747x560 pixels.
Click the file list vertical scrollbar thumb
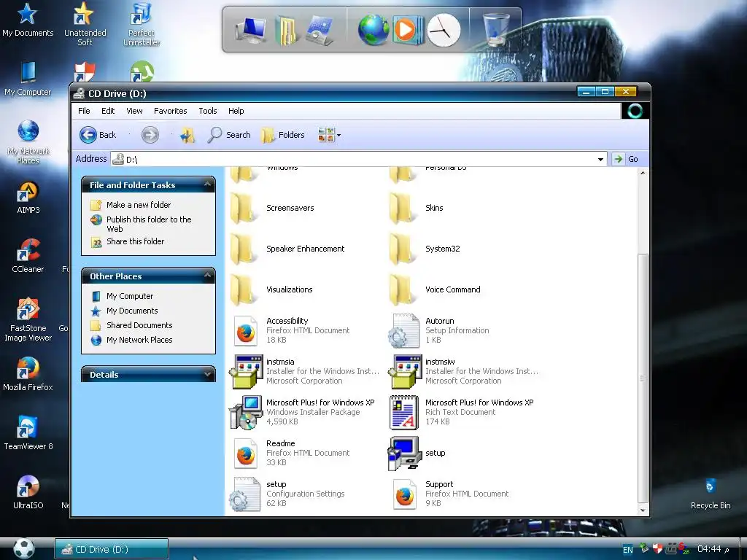[x=643, y=378]
